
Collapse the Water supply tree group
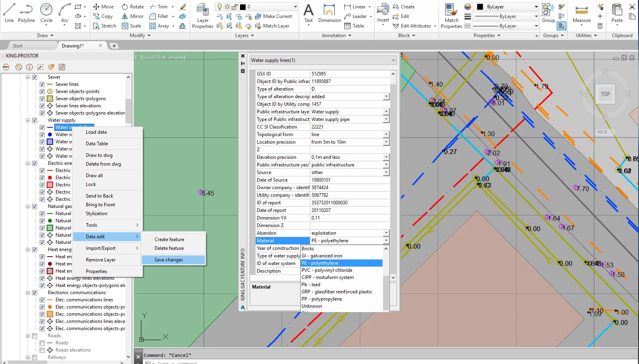pos(28,120)
